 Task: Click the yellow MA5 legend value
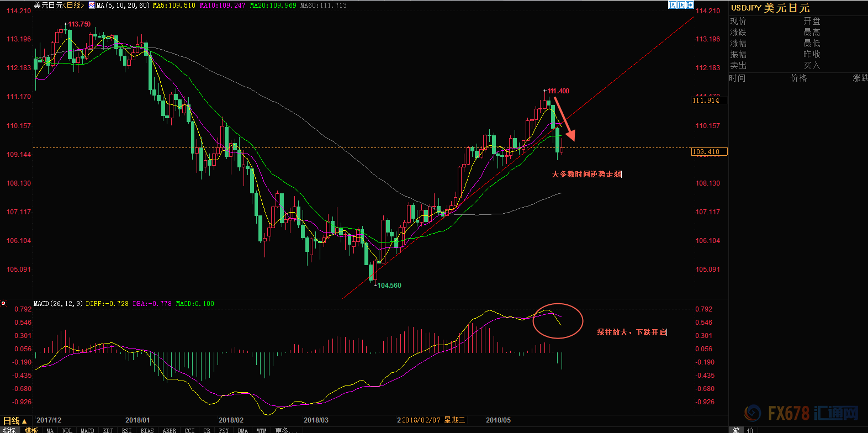174,6
